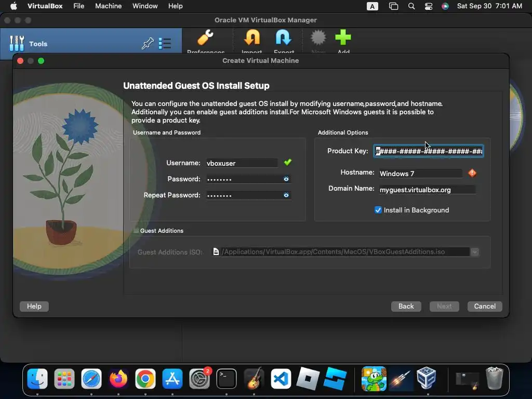Click the Product Key input field
The width and height of the screenshot is (532, 399).
point(429,151)
